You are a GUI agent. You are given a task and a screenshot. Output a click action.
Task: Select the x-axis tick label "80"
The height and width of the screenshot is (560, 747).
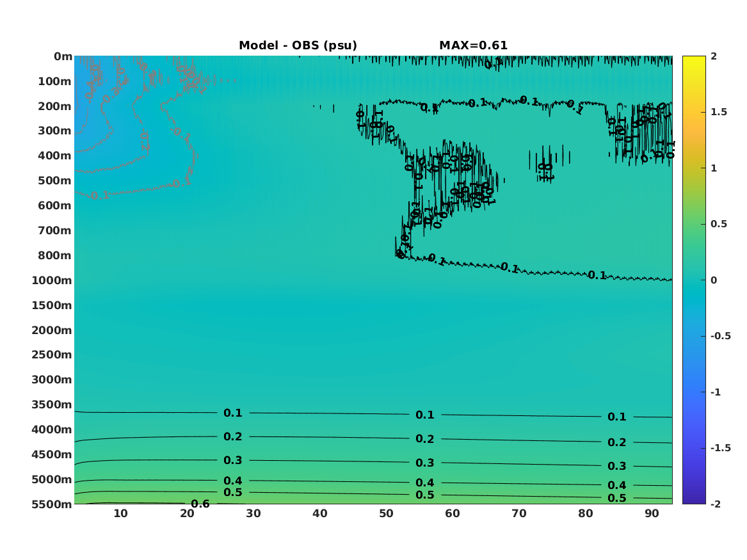(586, 513)
